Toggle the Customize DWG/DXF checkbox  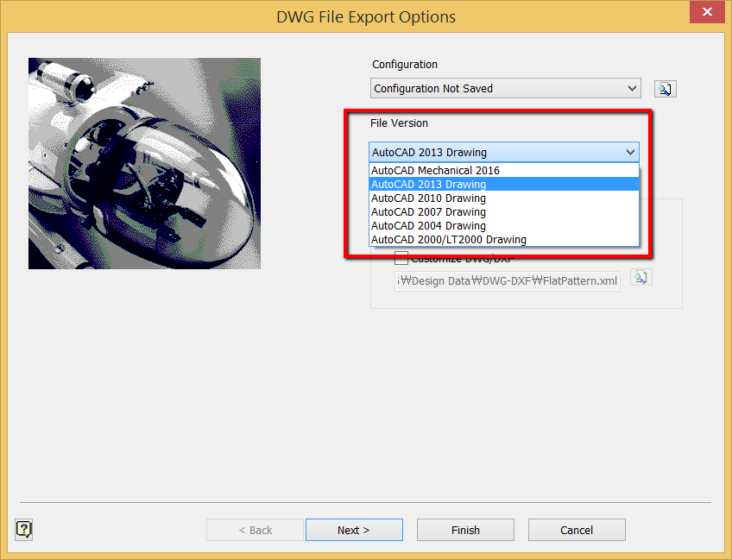(x=401, y=258)
